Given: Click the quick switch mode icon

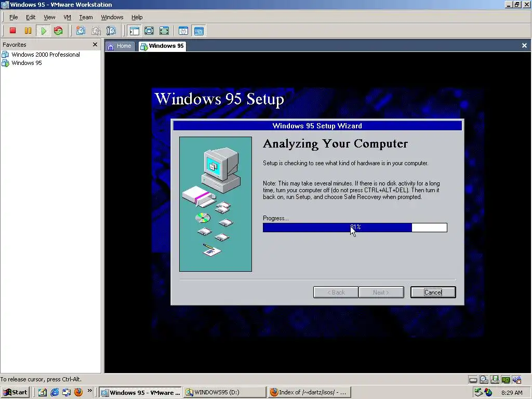Looking at the screenshot, I should pyautogui.click(x=164, y=31).
